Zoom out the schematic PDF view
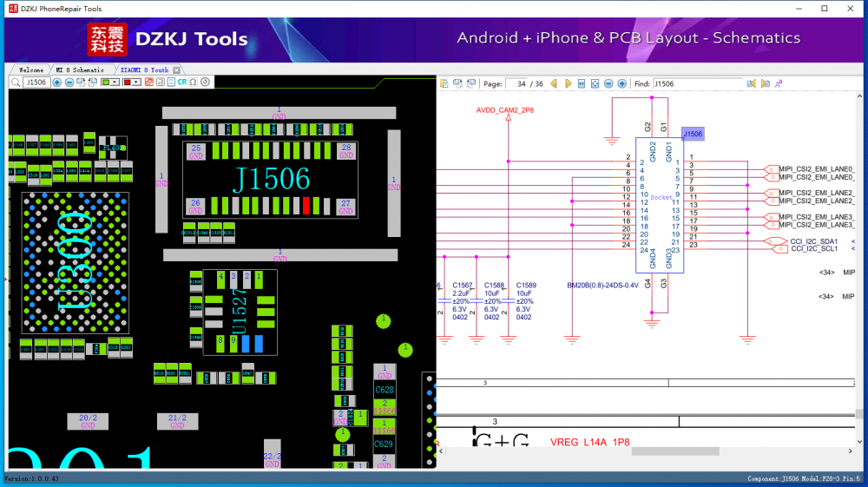The image size is (868, 487). (x=608, y=84)
